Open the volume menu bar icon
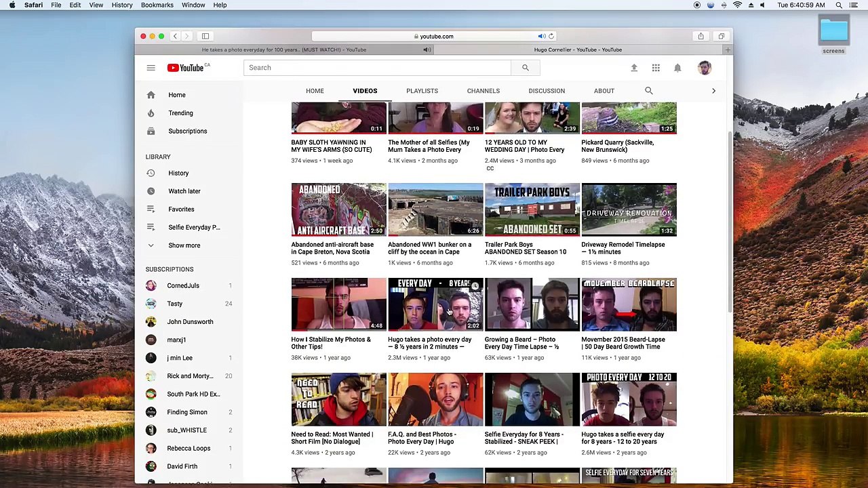This screenshot has height=488, width=868. point(763,5)
